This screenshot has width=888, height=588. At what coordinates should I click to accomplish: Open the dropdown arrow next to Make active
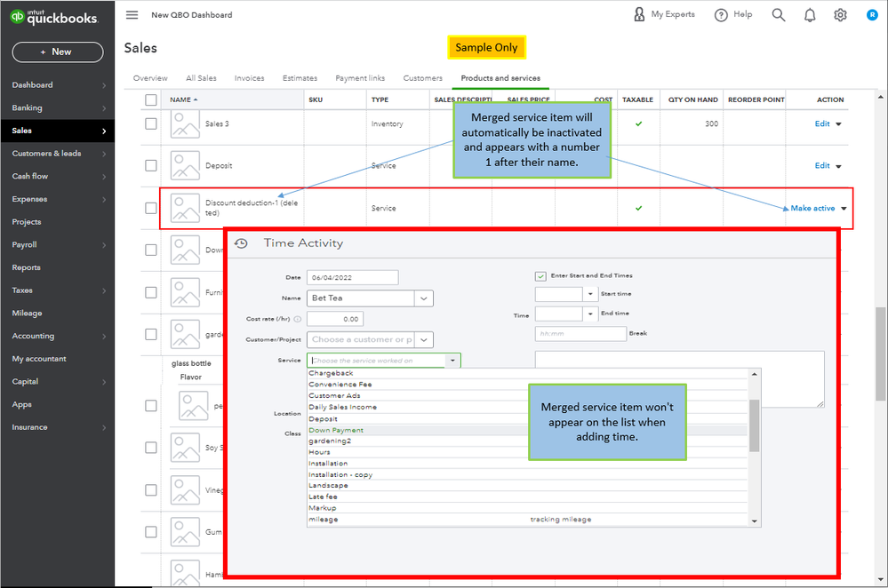coord(844,208)
